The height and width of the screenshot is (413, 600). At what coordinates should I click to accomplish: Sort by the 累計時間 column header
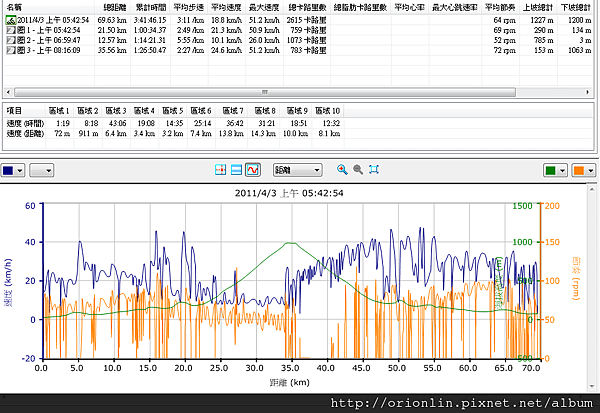(x=150, y=7)
